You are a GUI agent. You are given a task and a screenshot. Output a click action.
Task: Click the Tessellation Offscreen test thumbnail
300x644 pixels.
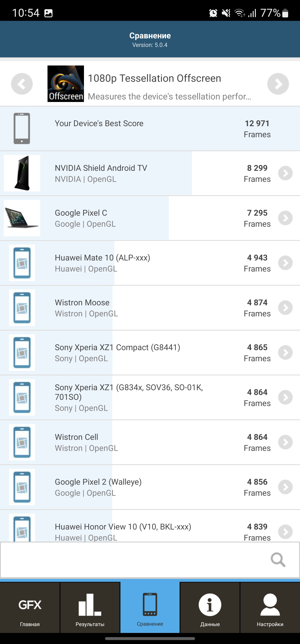point(66,84)
